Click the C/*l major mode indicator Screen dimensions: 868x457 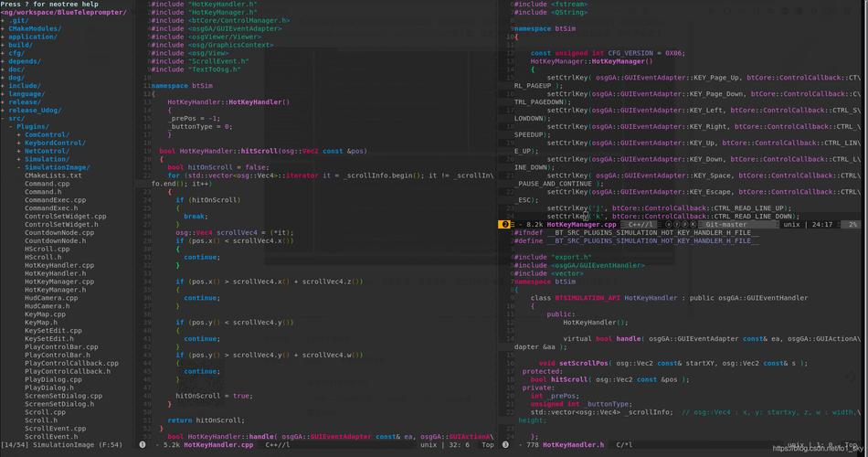click(x=624, y=444)
